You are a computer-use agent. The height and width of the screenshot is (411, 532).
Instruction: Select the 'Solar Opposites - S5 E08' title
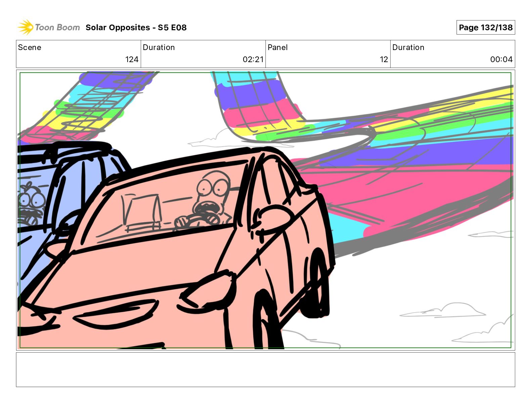click(x=136, y=28)
